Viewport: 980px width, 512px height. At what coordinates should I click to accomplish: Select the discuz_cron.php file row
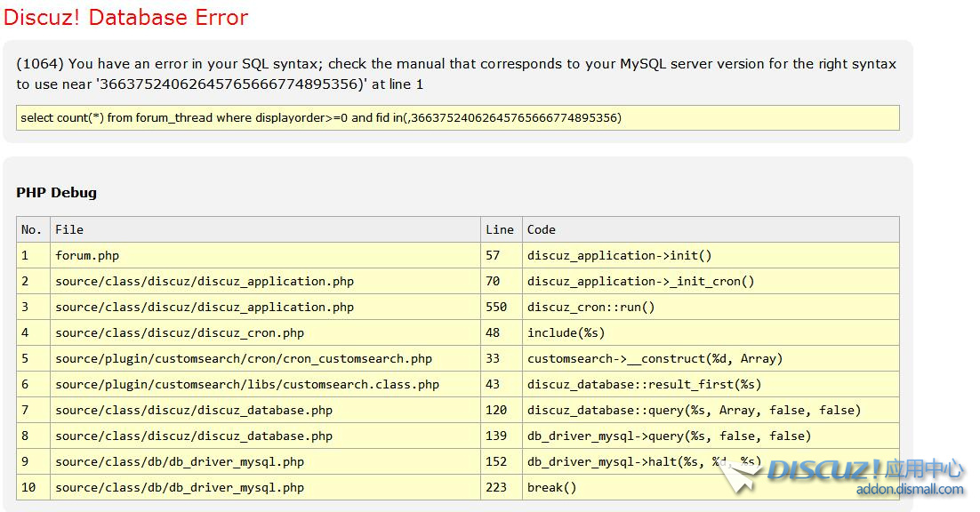point(180,332)
